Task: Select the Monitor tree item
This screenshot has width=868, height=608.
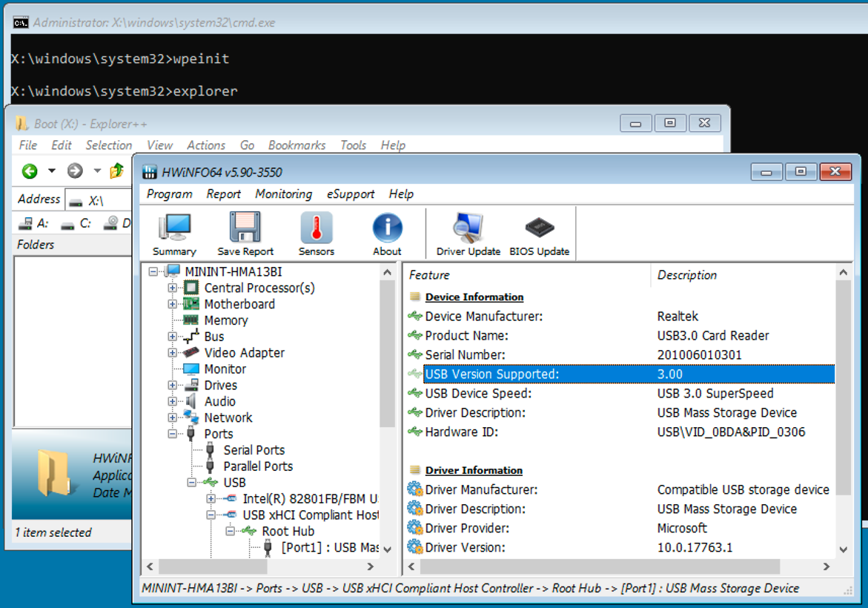Action: click(x=225, y=369)
